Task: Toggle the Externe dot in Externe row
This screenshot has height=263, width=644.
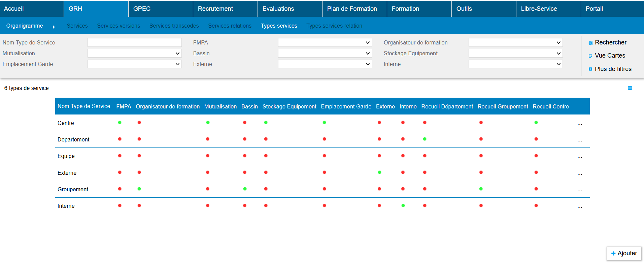Action: tap(379, 172)
